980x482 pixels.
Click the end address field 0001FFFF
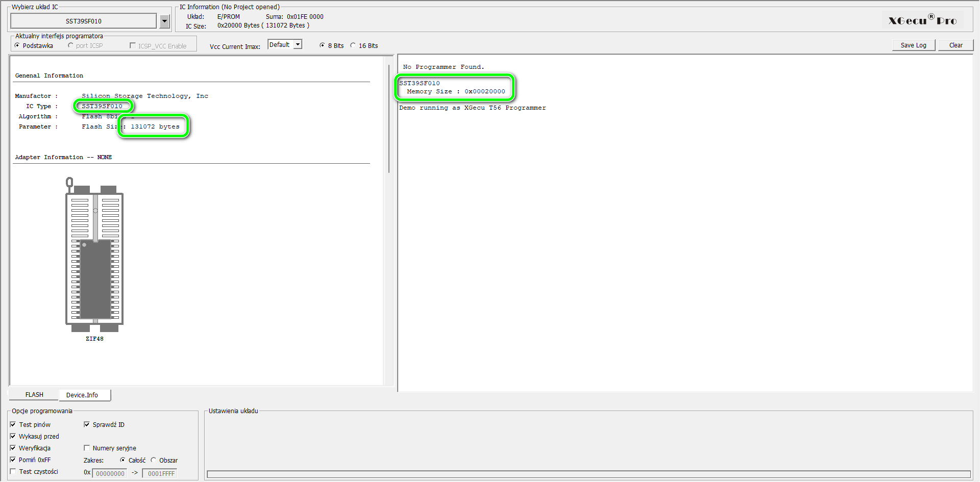coord(160,473)
